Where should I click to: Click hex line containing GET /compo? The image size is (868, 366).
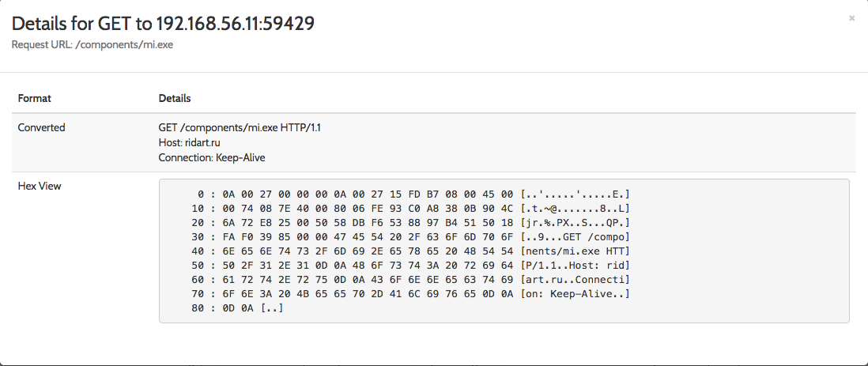tap(411, 237)
